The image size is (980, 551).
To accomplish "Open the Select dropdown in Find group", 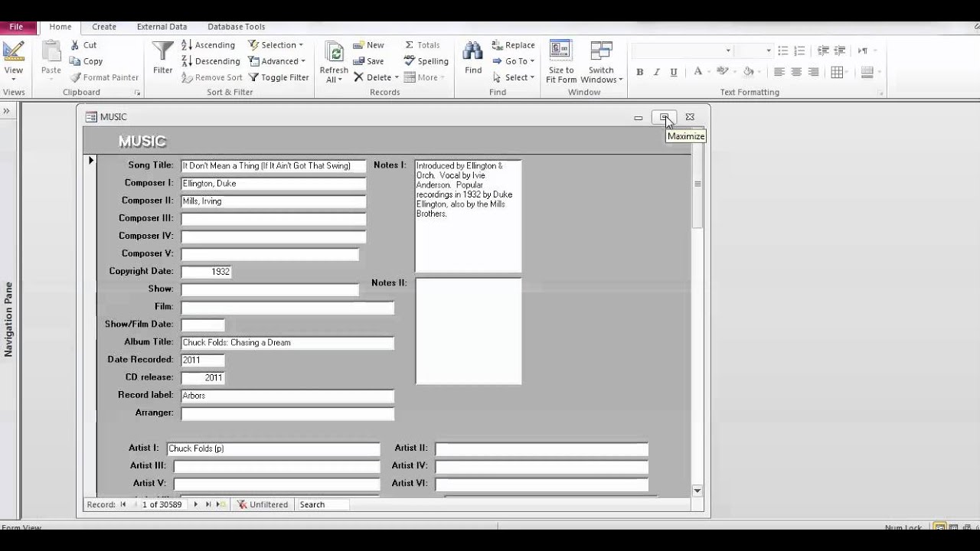I will click(514, 77).
